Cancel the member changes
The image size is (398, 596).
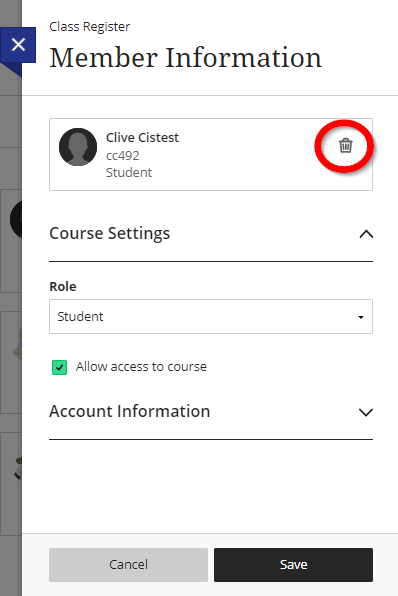(128, 564)
